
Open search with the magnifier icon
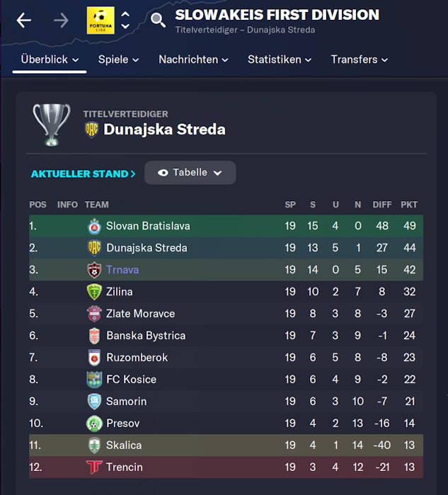click(158, 20)
